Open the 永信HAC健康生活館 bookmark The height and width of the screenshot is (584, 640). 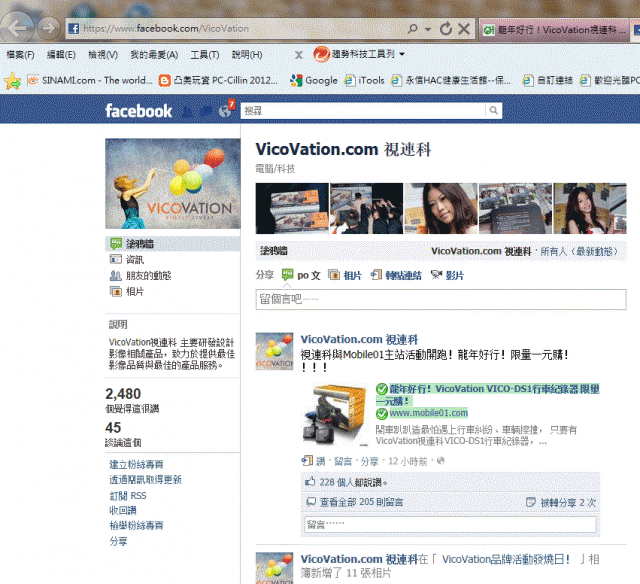(451, 80)
